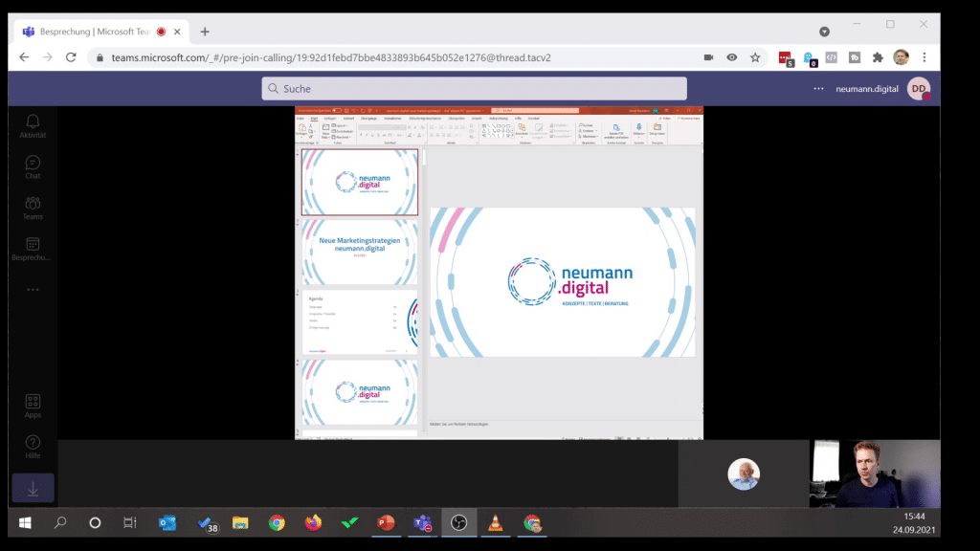Screen dimensions: 980x551
Task: Click the browser forward arrow
Action: (x=48, y=57)
